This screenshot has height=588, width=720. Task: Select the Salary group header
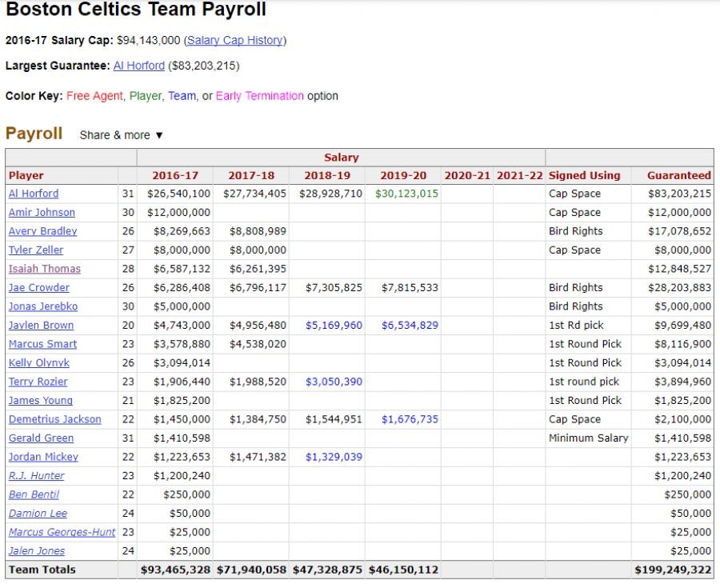pyautogui.click(x=341, y=158)
